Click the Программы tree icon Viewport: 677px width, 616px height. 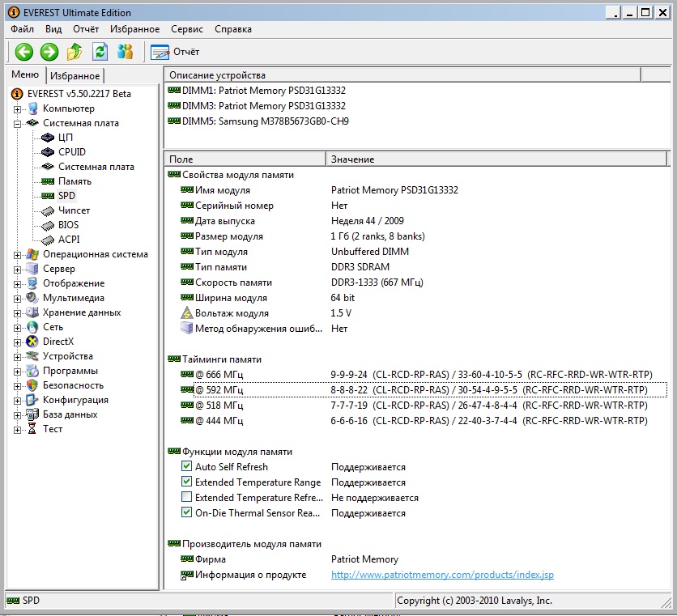32,371
